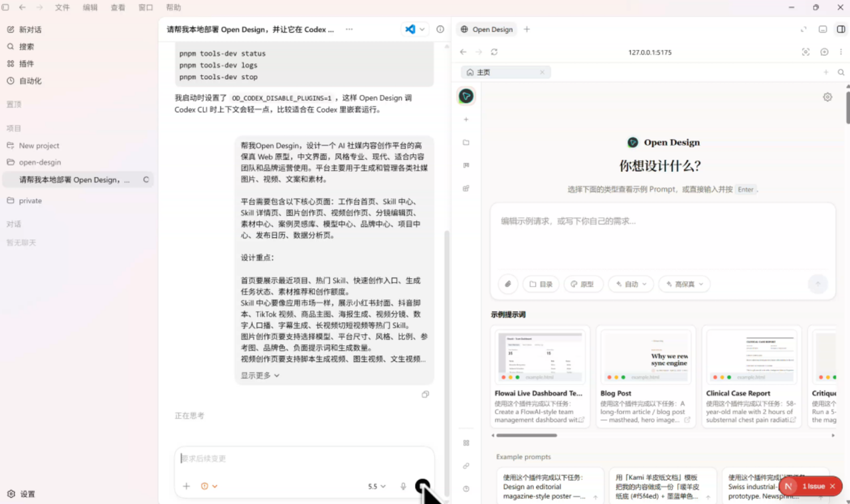Screen dimensions: 850x504
Task: Click the plus icon in the Open Design sidebar
Action: coord(466,120)
